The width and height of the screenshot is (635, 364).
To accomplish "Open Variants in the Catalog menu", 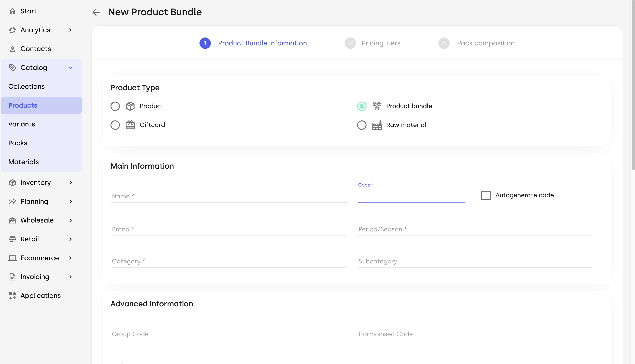I will point(41,124).
